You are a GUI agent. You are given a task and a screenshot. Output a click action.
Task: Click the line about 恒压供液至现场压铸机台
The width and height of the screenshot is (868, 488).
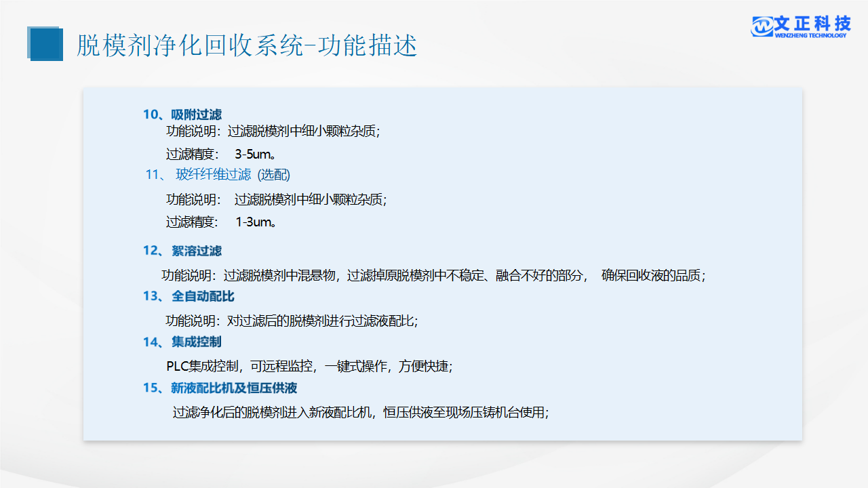pos(360,412)
